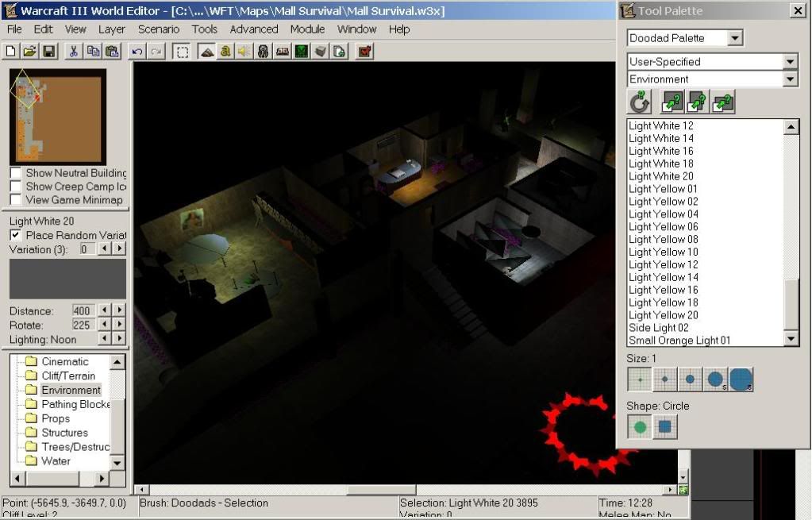This screenshot has height=520, width=812.
Task: Select Light White 20 in the doodad list
Action: click(660, 176)
